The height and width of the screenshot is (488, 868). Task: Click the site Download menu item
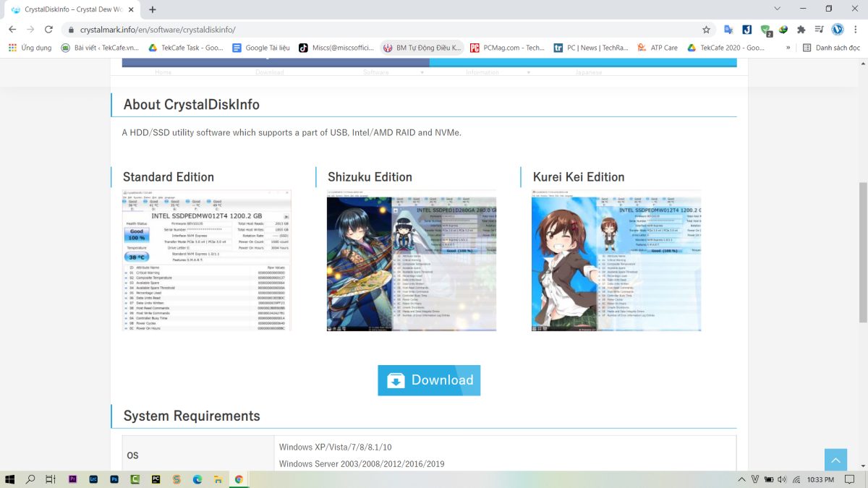point(269,72)
